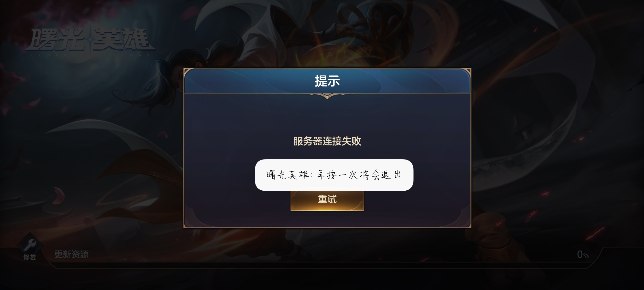Click the dialog's top-right gold corner ornament
Screen dimensions: 644x290
[465, 74]
